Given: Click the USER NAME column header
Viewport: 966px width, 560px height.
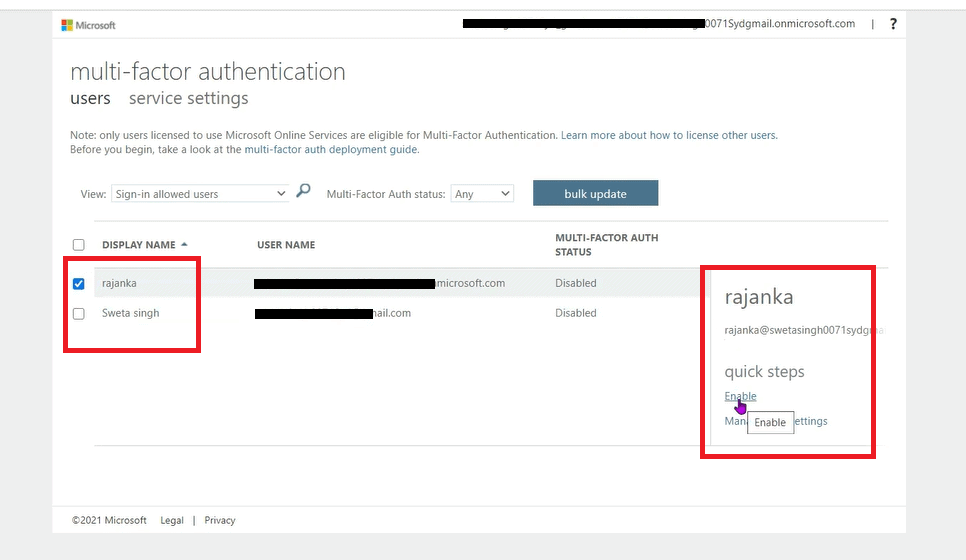Looking at the screenshot, I should [286, 245].
